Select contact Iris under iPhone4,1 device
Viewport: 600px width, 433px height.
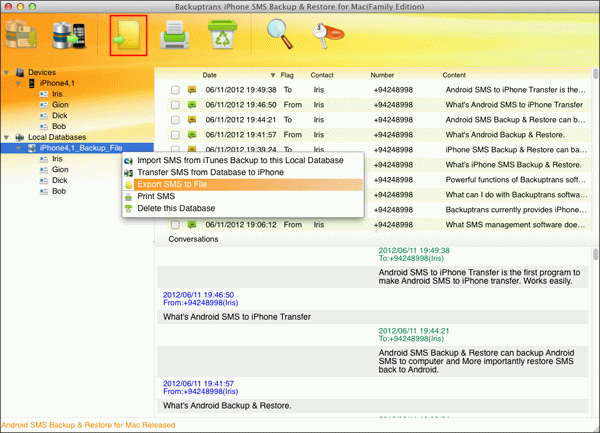[x=57, y=94]
